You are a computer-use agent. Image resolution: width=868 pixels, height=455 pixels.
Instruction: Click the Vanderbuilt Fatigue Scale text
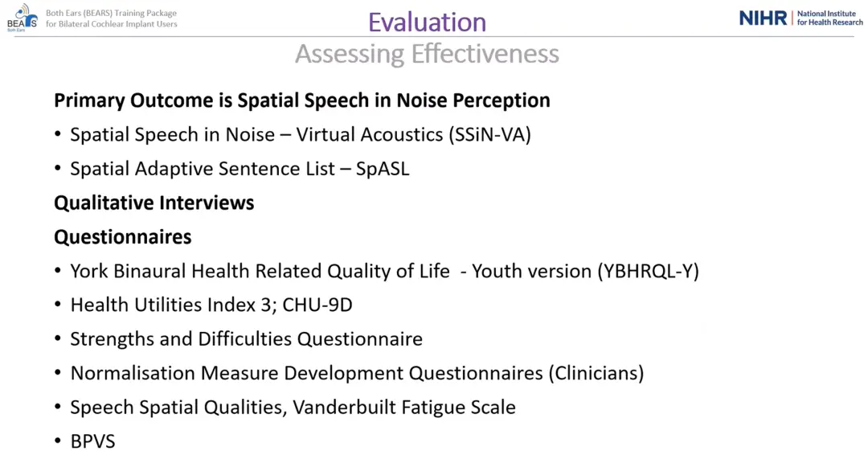coord(404,408)
